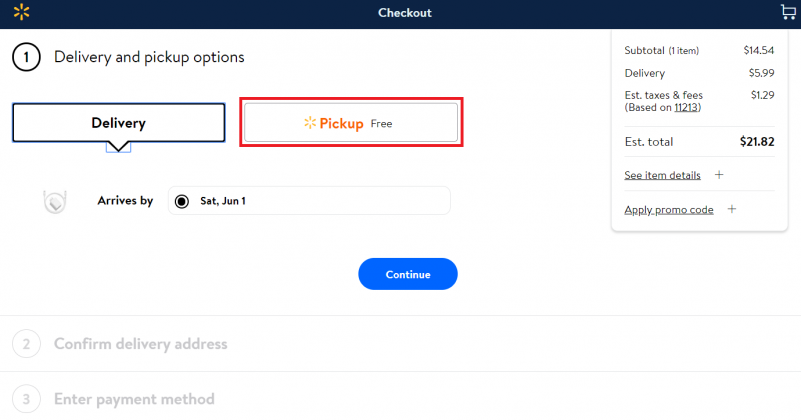Select the Delivery tab
This screenshot has width=801, height=420.
[x=119, y=123]
